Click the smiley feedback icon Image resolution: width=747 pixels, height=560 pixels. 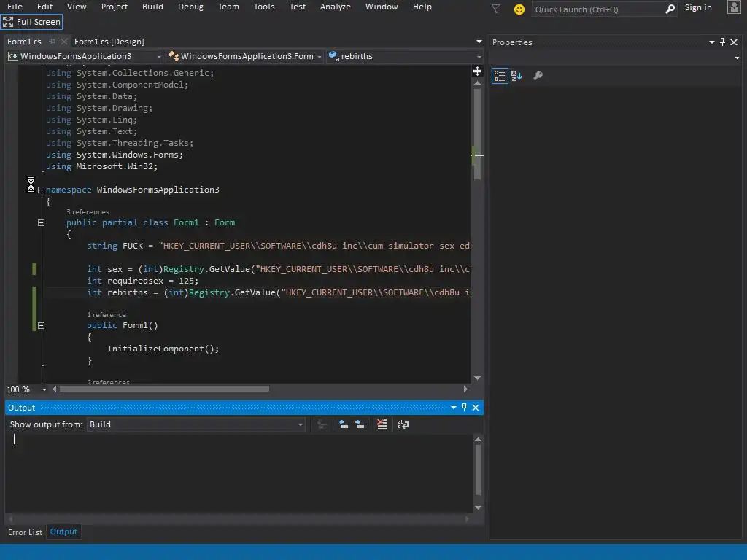coord(519,9)
